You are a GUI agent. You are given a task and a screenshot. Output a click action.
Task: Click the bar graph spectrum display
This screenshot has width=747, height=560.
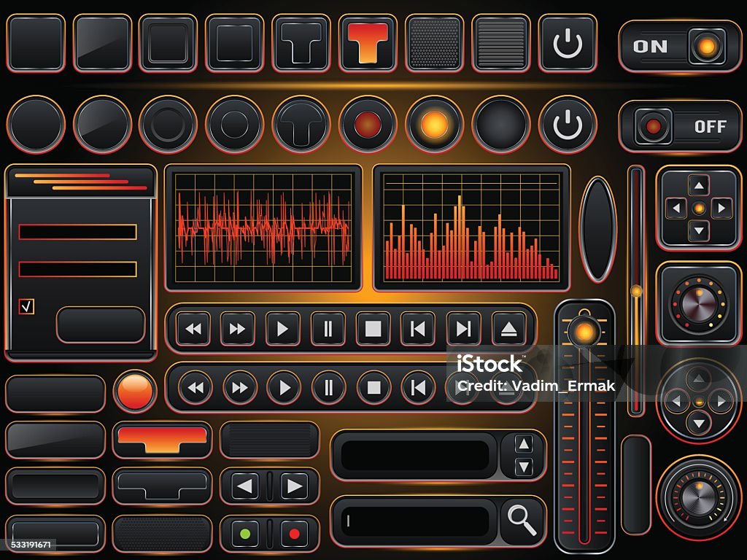pos(472,228)
